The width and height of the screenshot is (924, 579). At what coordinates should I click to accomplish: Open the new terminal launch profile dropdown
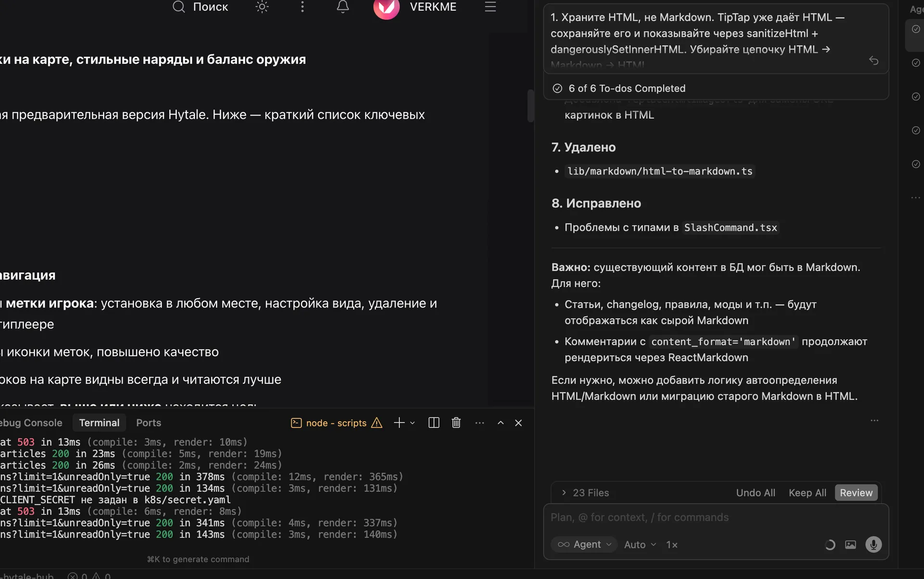tap(412, 423)
